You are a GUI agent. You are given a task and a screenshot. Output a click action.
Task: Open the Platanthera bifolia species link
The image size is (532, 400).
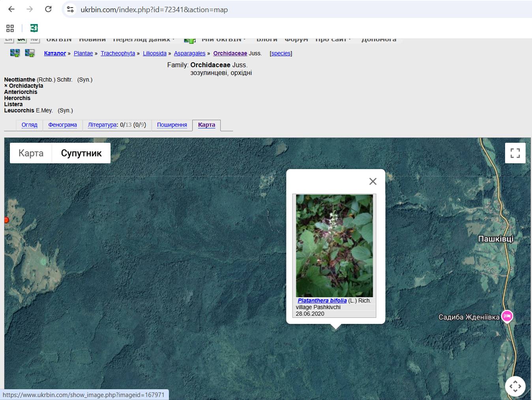322,301
